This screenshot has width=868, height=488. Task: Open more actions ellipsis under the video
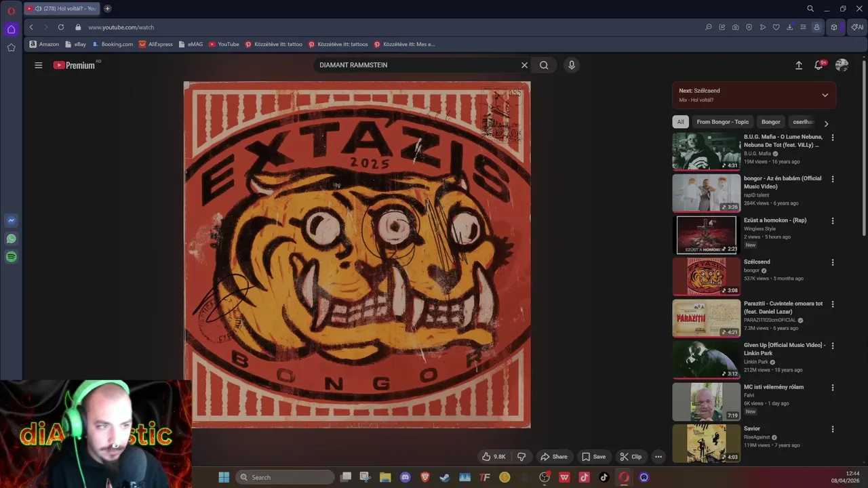658,457
